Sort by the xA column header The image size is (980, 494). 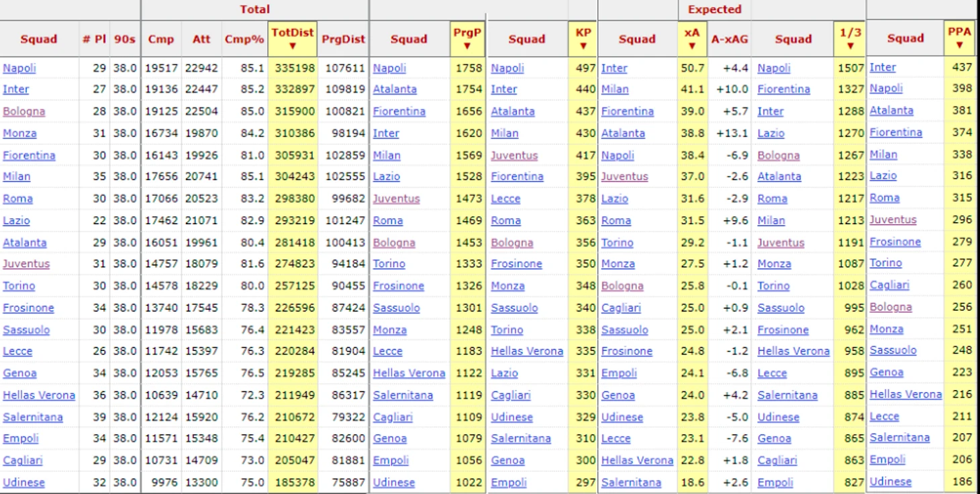tap(691, 39)
